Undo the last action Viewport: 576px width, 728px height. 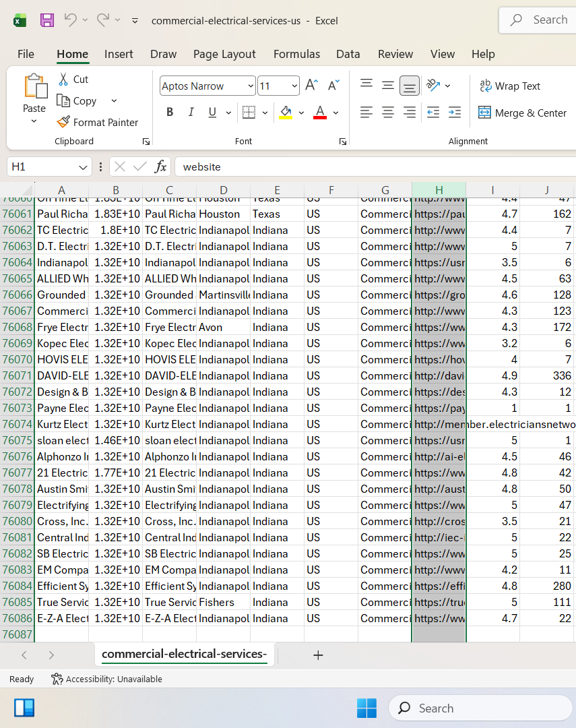[70, 20]
